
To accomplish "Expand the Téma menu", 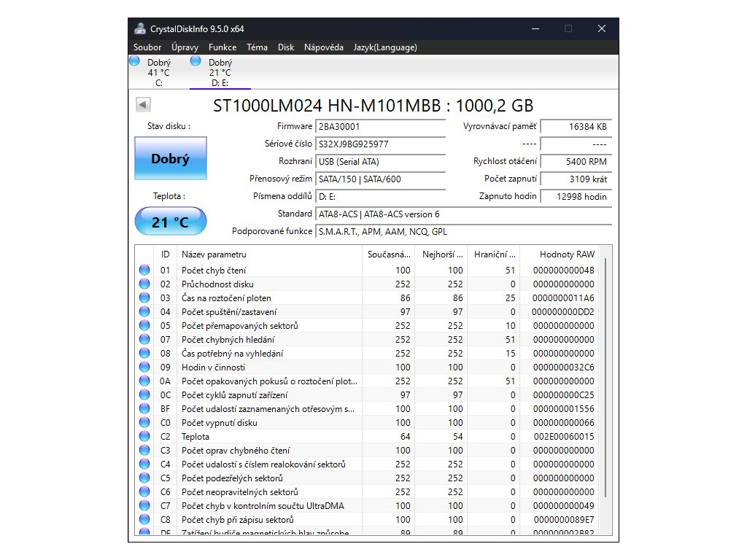I will pos(257,47).
